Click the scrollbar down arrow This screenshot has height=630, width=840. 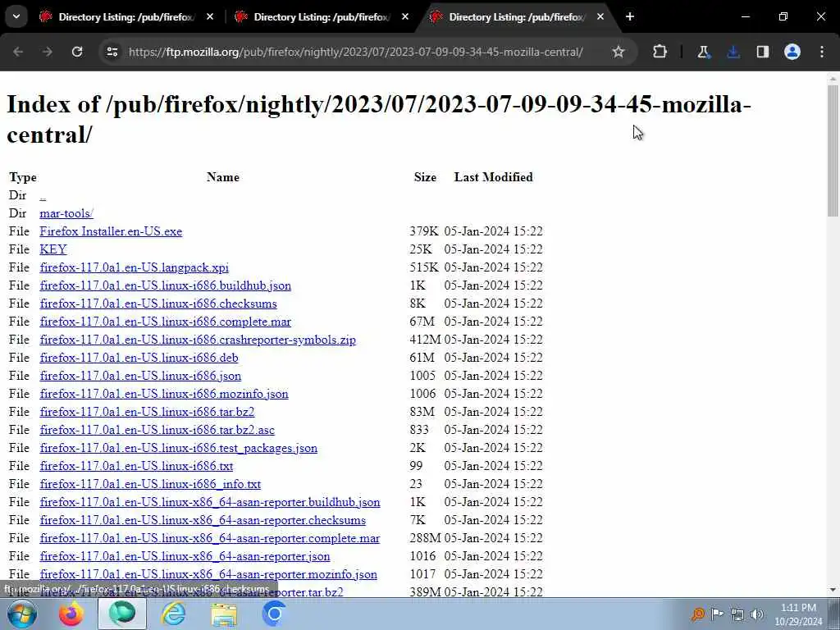click(x=833, y=591)
